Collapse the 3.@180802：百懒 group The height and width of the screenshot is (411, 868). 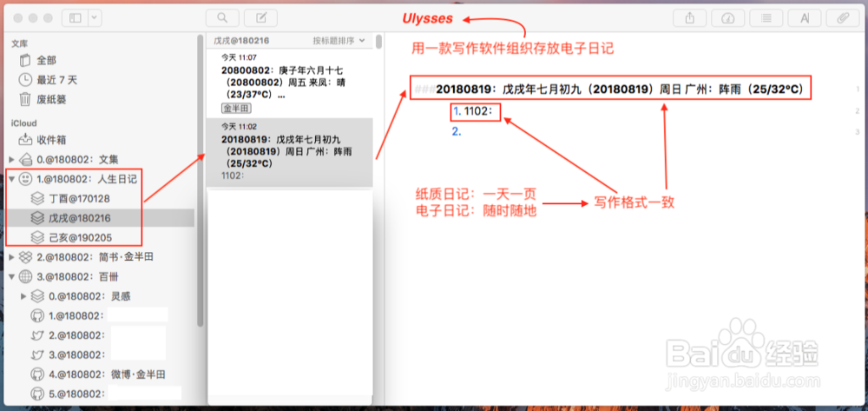point(12,275)
